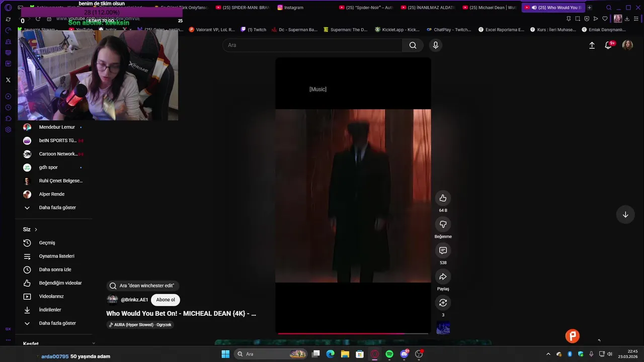Open taskbar volume speaker icon

point(610,354)
